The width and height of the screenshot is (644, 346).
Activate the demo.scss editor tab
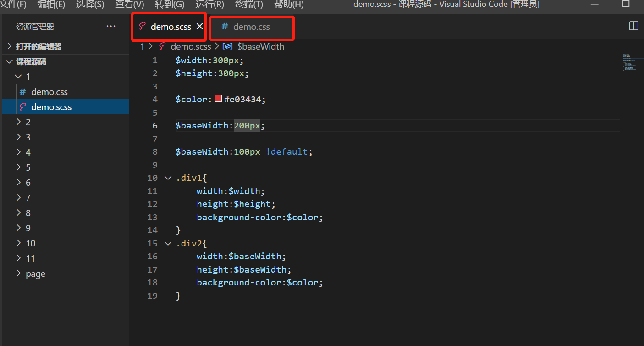[169, 27]
